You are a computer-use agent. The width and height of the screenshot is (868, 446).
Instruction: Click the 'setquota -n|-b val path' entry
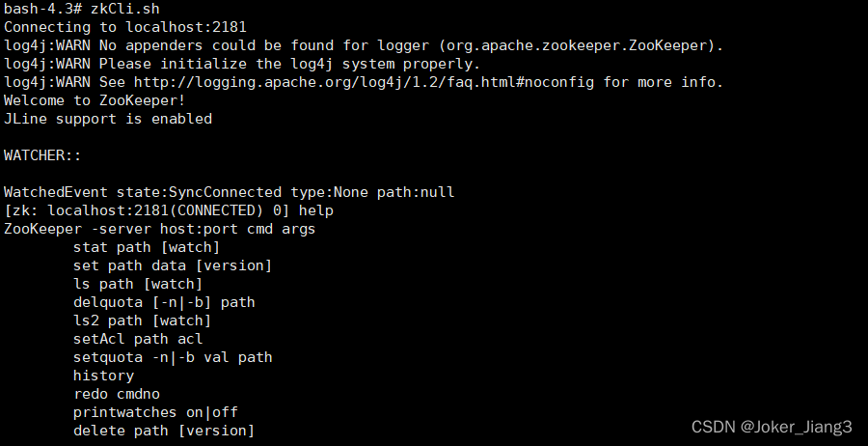coord(173,357)
